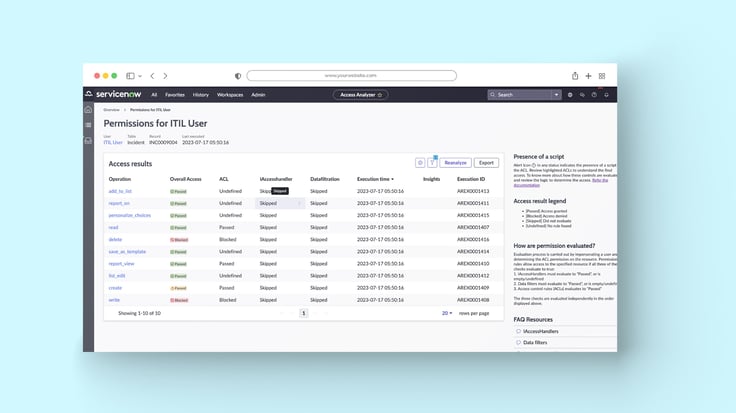The height and width of the screenshot is (413, 736).
Task: Open the report_on operation
Action: (x=119, y=204)
